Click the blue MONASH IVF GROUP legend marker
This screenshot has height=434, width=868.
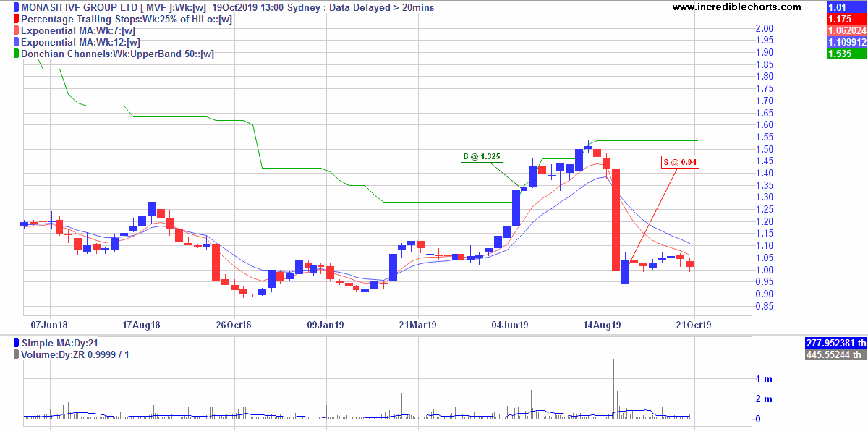click(x=17, y=7)
